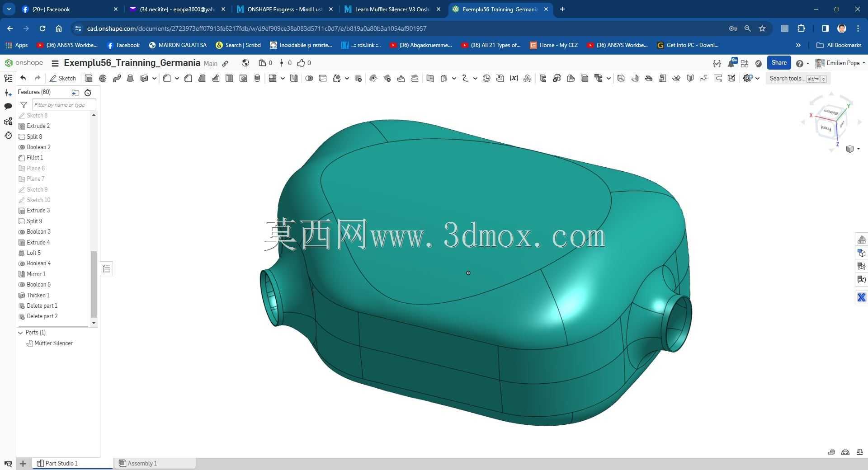This screenshot has height=470, width=868.
Task: Click the features list vertical scrollbar
Action: coord(94,284)
